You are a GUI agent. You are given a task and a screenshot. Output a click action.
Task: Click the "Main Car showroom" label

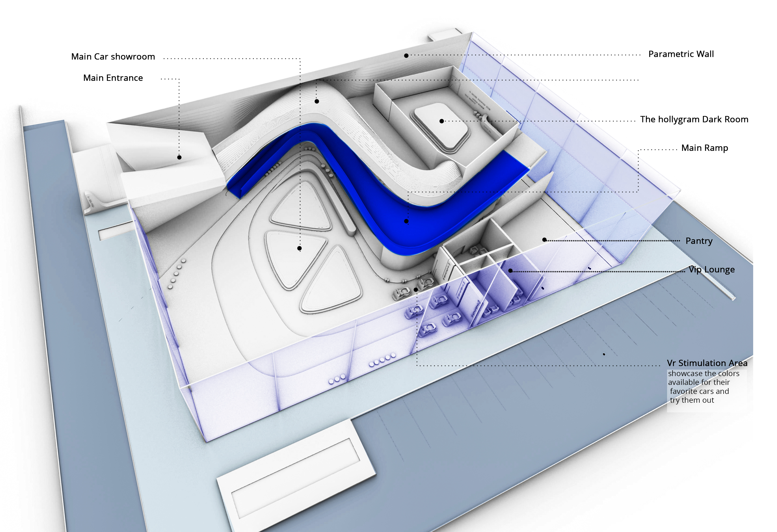click(x=113, y=56)
